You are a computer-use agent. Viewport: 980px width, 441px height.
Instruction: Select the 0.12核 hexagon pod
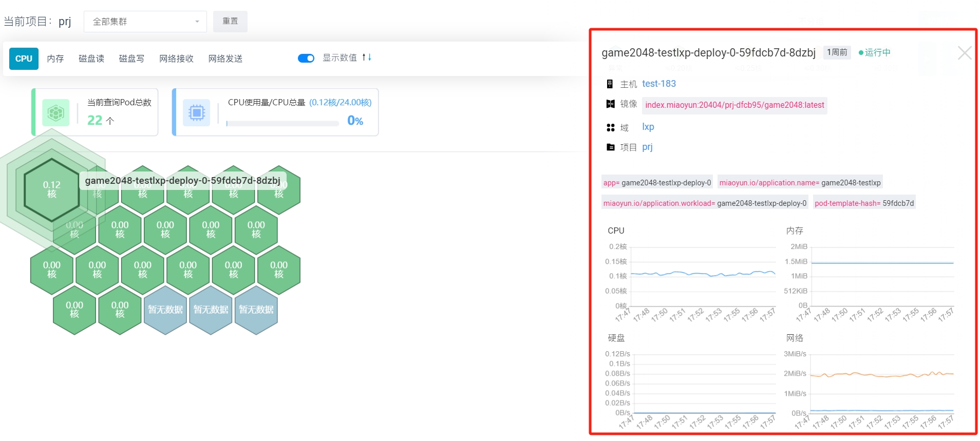(x=52, y=189)
